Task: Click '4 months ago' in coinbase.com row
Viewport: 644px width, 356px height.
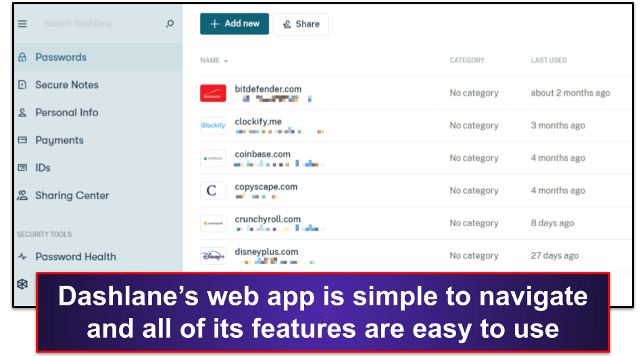Action: (558, 158)
